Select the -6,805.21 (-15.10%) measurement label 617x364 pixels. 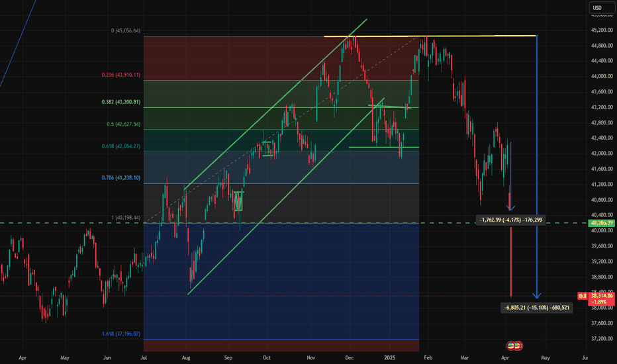537,308
